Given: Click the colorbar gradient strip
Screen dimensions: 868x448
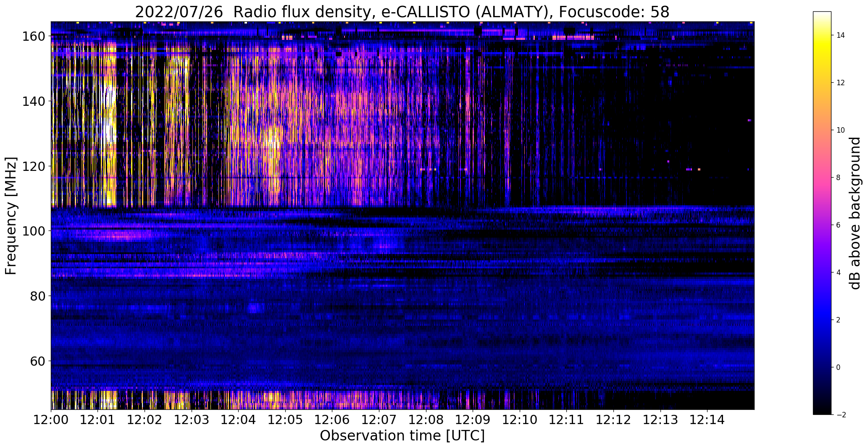Looking at the screenshot, I should 822,213.
